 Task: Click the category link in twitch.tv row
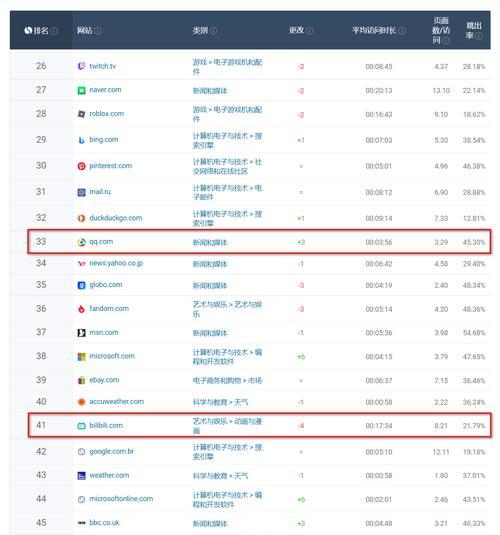coord(227,67)
